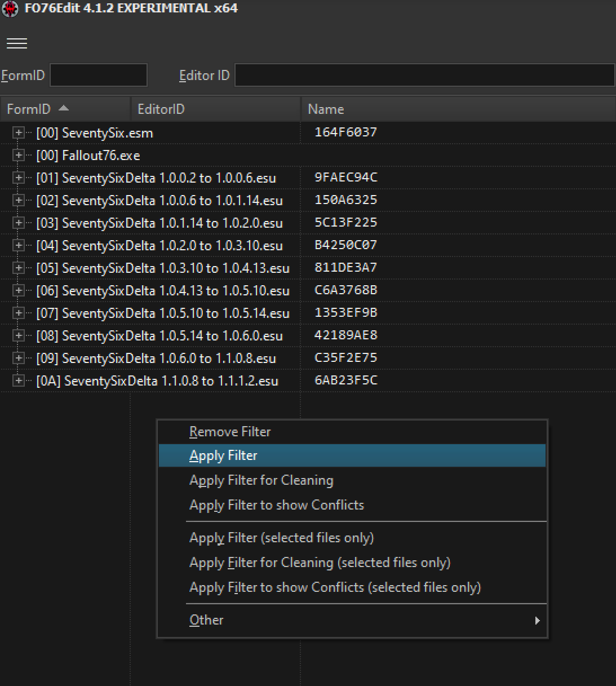Screen dimensions: 616x686
Task: Focus the FormID search field
Action: pos(99,75)
